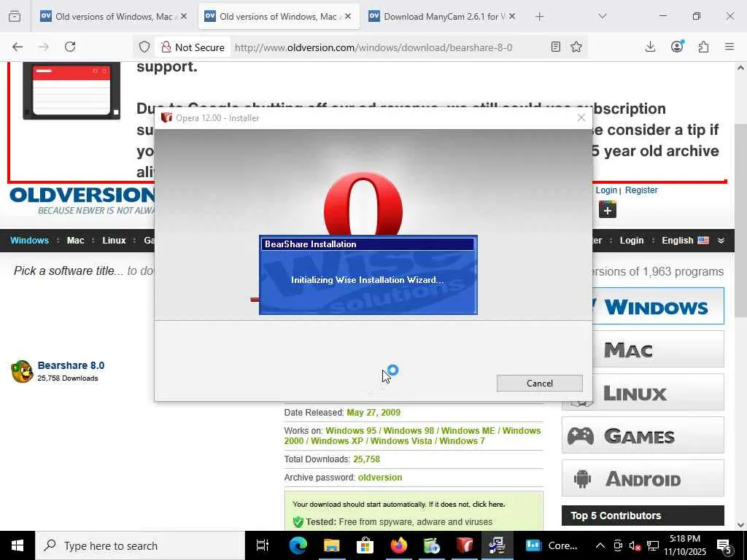This screenshot has width=747, height=560.
Task: Open the Linux section in the site nav bar
Action: tap(114, 241)
